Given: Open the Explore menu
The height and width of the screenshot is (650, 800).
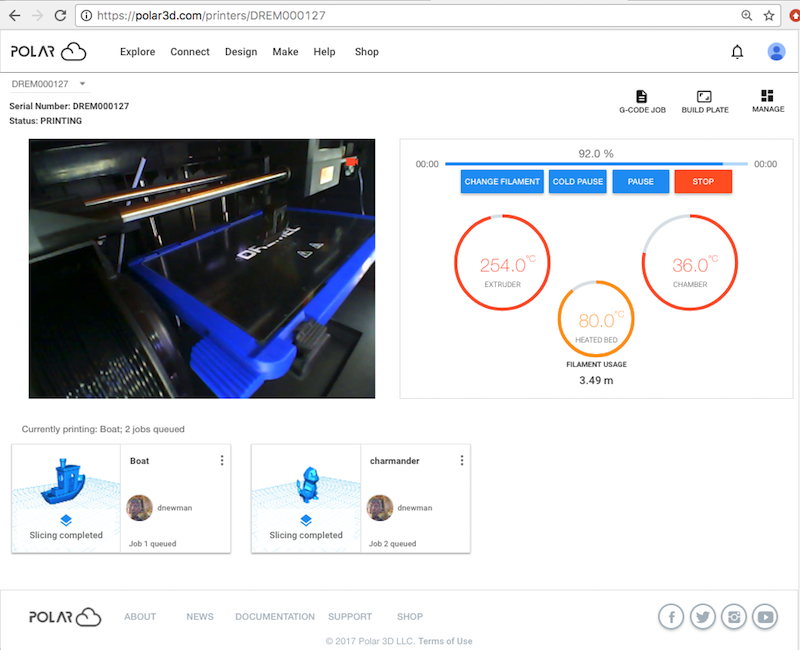Looking at the screenshot, I should [137, 52].
